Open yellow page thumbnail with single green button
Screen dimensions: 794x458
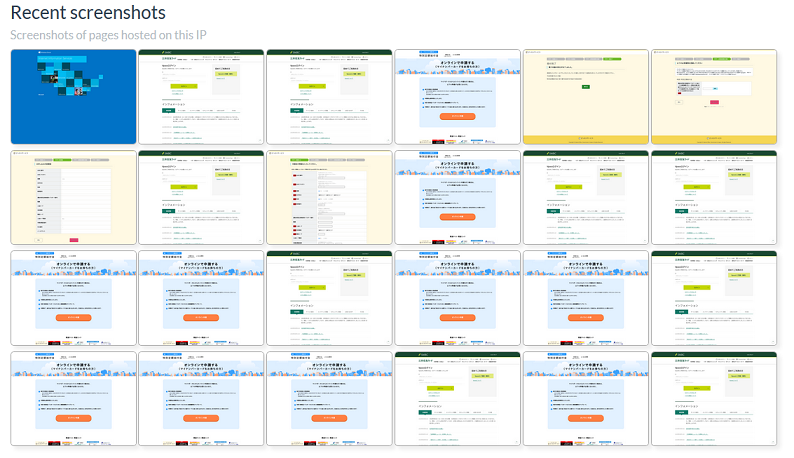pos(586,97)
